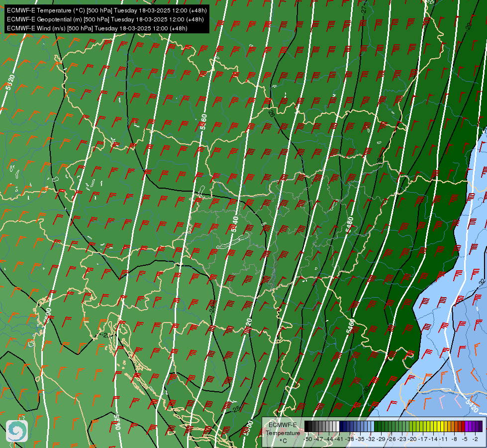Click the legend title 'ECMWF-E Temperature °C'

point(283,433)
